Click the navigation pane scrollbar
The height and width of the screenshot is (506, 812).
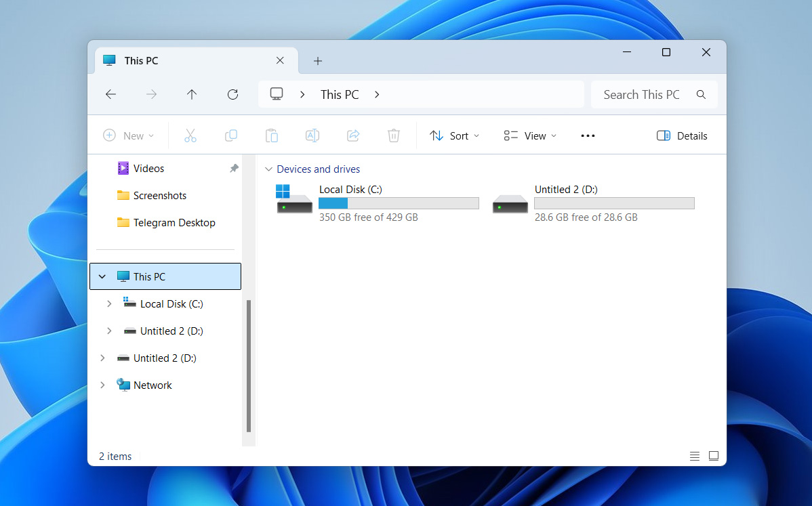[x=249, y=366]
